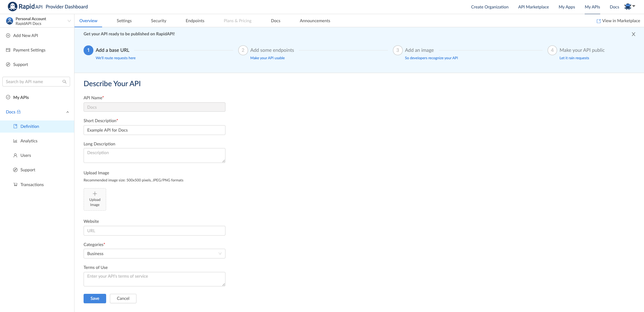Click Create Organization in top bar

[490, 7]
